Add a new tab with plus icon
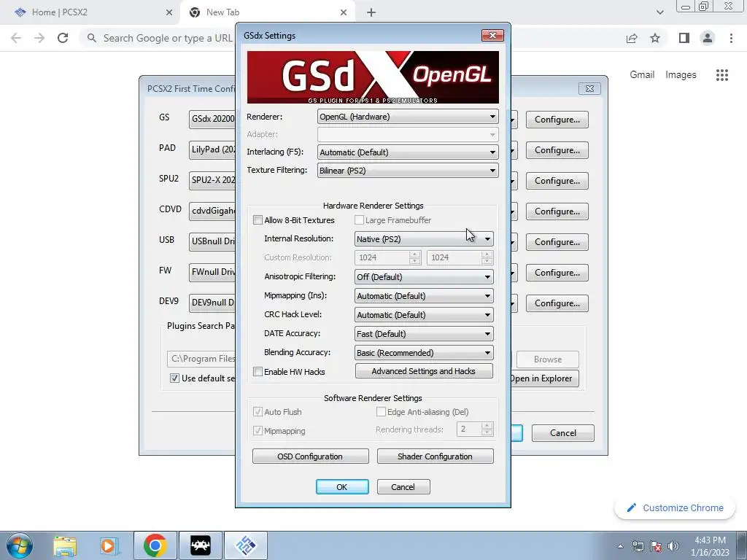 371,12
